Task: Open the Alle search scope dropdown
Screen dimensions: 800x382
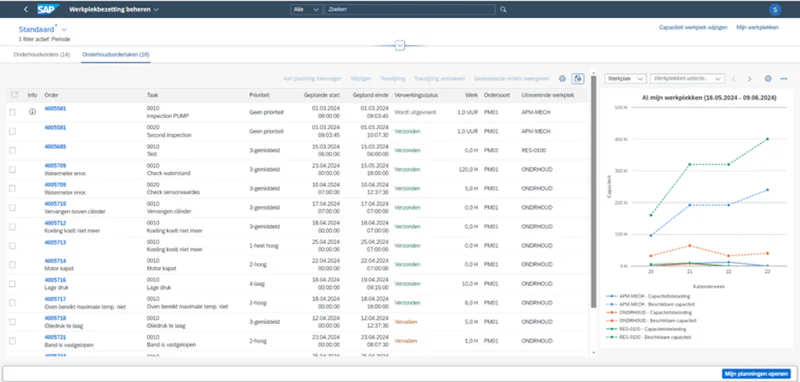Action: pos(306,9)
